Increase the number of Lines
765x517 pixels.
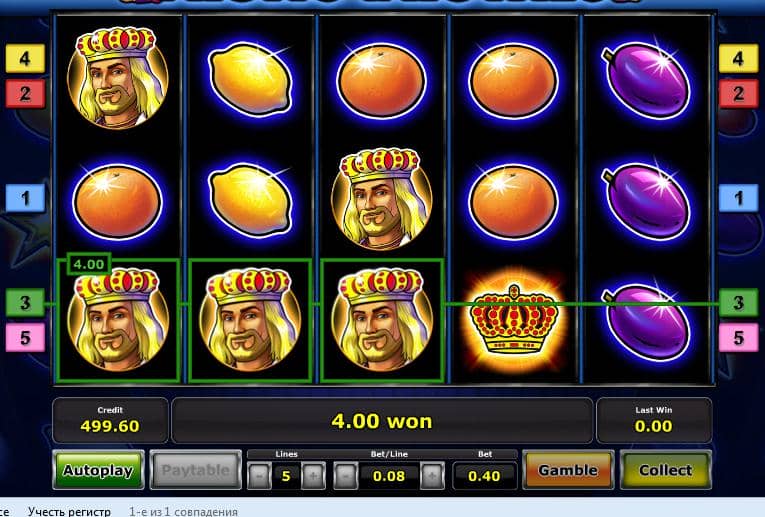tap(313, 476)
